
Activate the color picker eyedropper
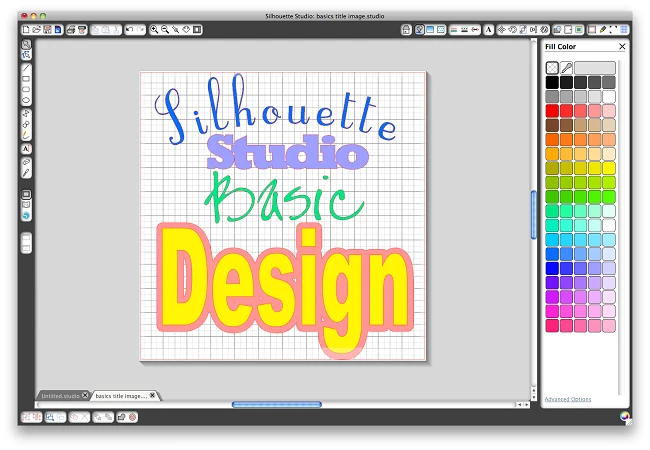point(565,67)
